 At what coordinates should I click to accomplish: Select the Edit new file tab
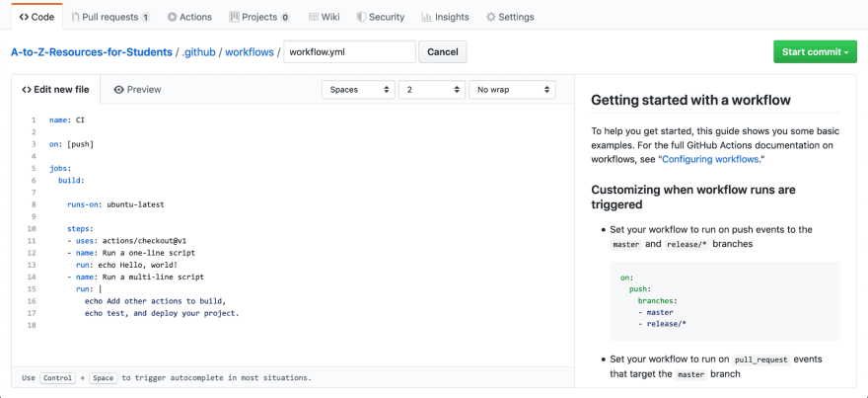(55, 89)
